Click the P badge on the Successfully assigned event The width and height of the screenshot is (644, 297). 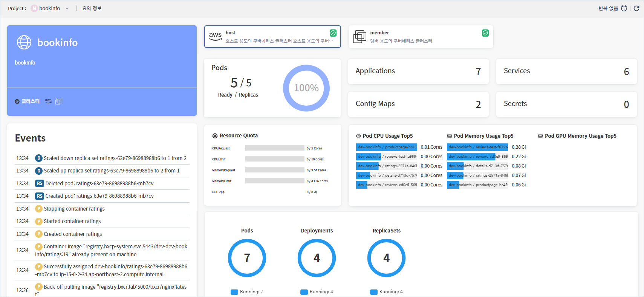click(x=38, y=266)
